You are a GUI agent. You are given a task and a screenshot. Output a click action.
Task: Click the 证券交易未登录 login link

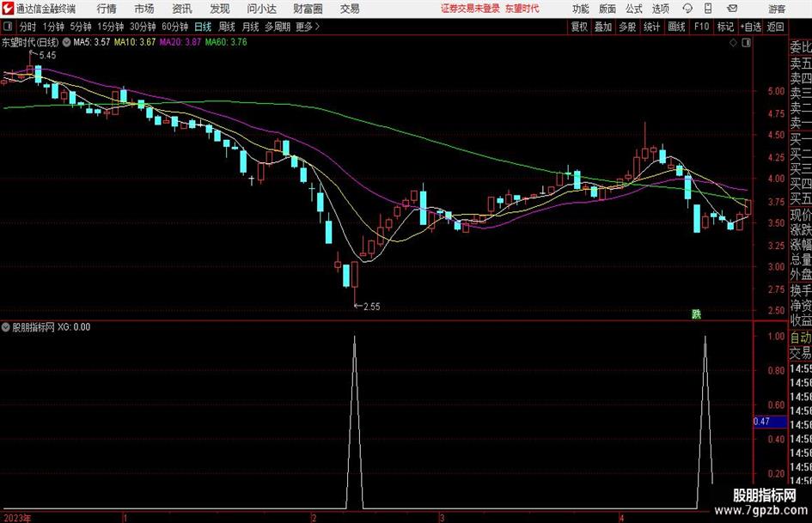470,9
